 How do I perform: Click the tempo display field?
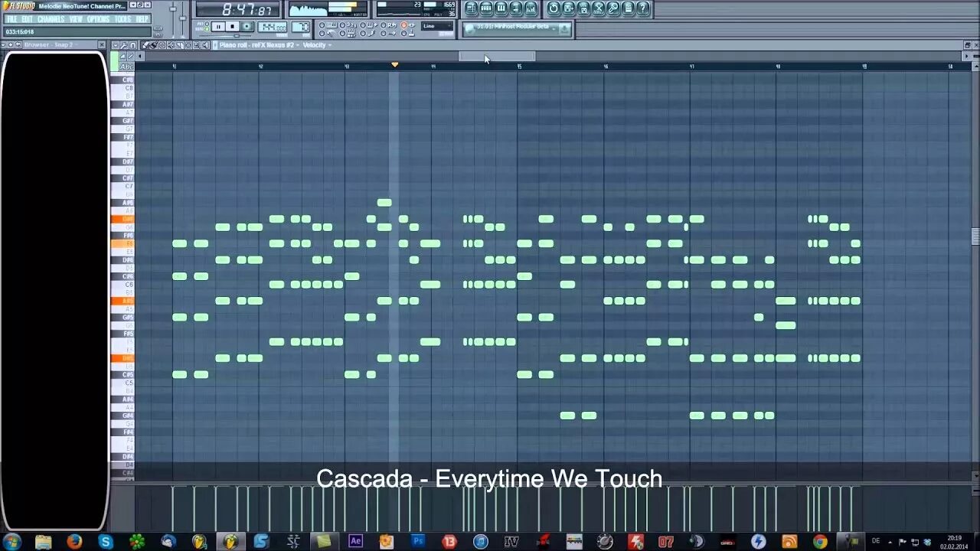point(271,27)
